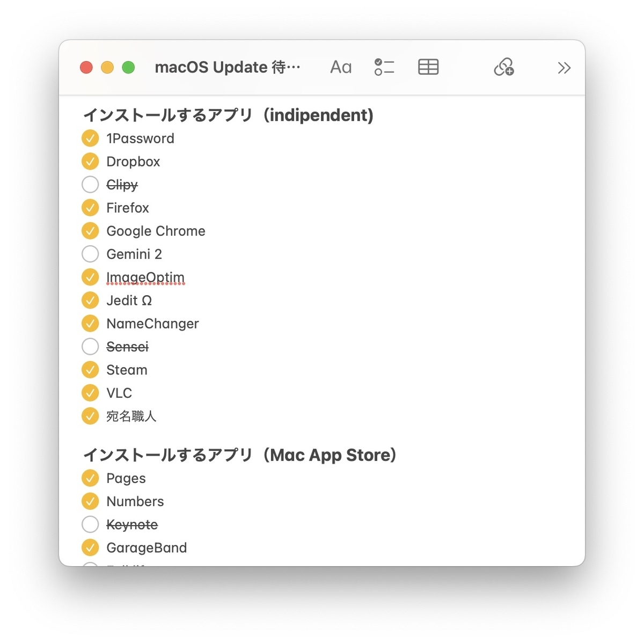Uncheck the Dropbox checkbox
Image resolution: width=644 pixels, height=644 pixels.
point(90,162)
